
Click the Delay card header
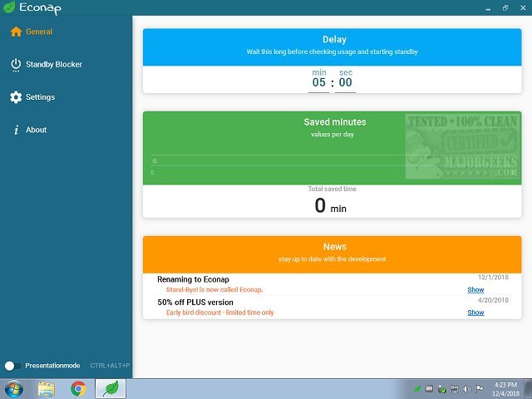click(332, 47)
